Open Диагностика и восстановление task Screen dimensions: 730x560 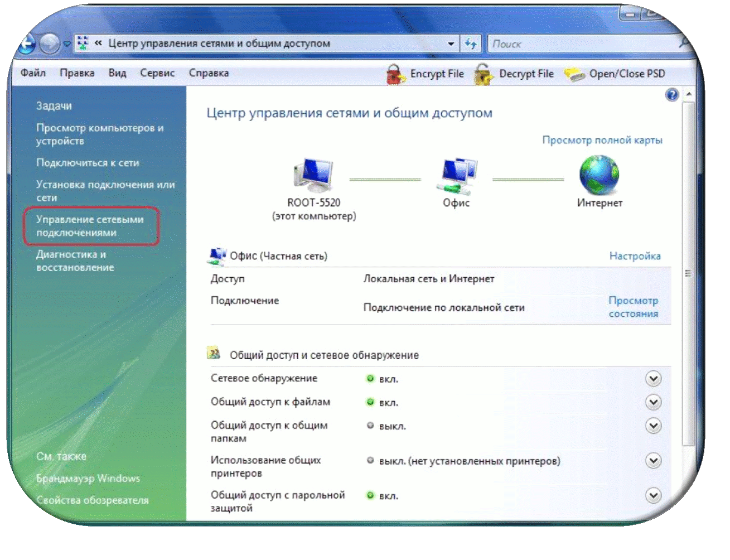(x=75, y=261)
